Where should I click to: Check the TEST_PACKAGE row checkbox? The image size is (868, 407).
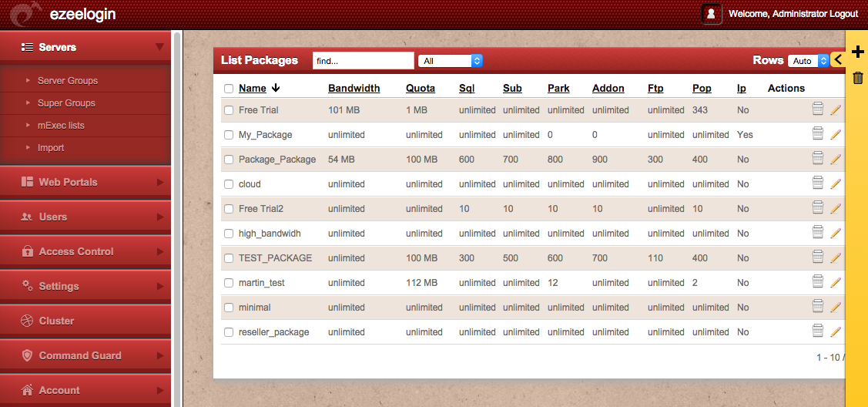click(x=229, y=258)
